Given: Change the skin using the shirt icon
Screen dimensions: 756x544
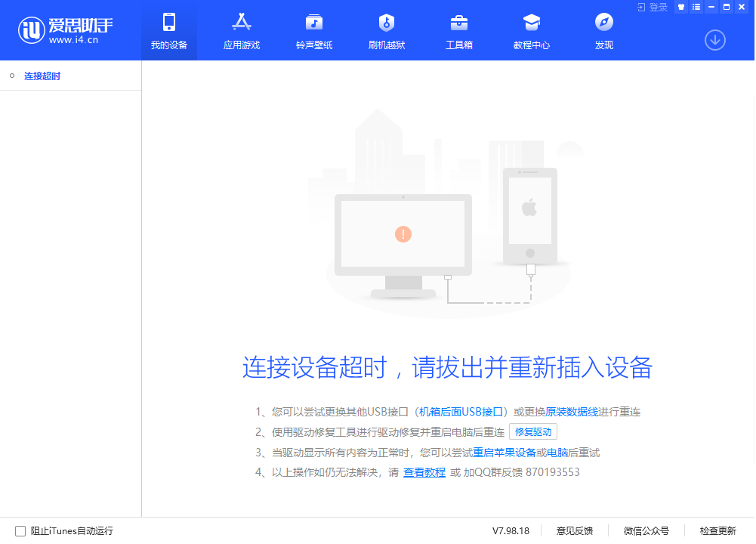Looking at the screenshot, I should point(680,7).
